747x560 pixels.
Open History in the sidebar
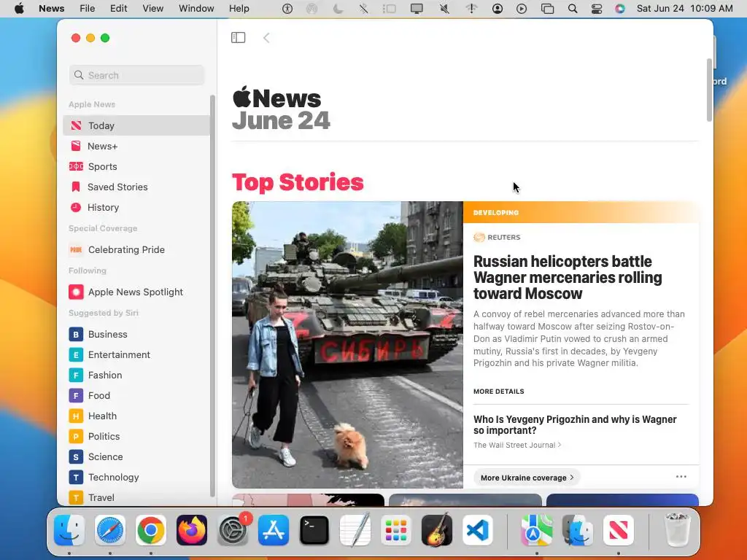pos(136,208)
